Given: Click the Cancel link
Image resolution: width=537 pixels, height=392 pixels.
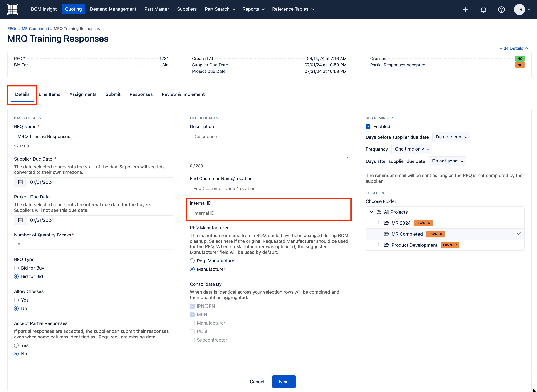Looking at the screenshot, I should pyautogui.click(x=257, y=382).
